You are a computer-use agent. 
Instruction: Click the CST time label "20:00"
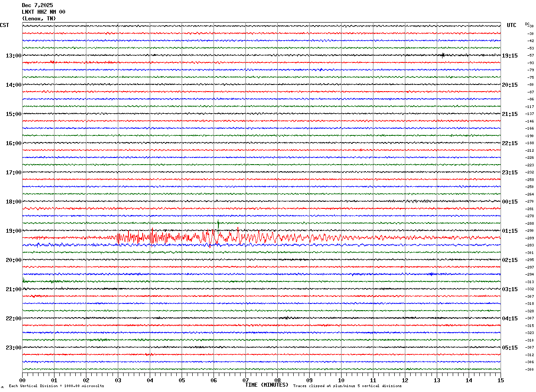click(14, 260)
